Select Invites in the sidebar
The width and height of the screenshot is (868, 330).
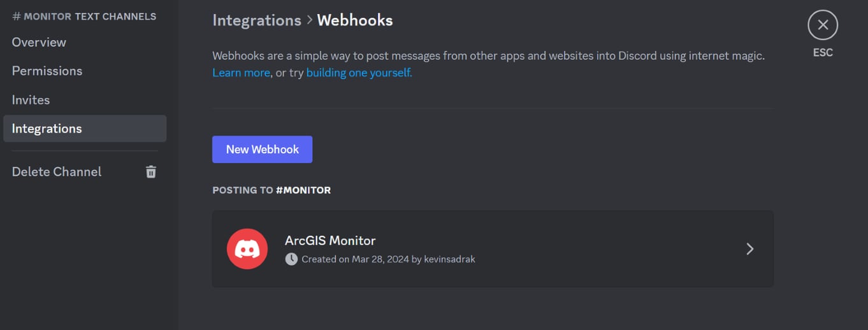click(31, 100)
